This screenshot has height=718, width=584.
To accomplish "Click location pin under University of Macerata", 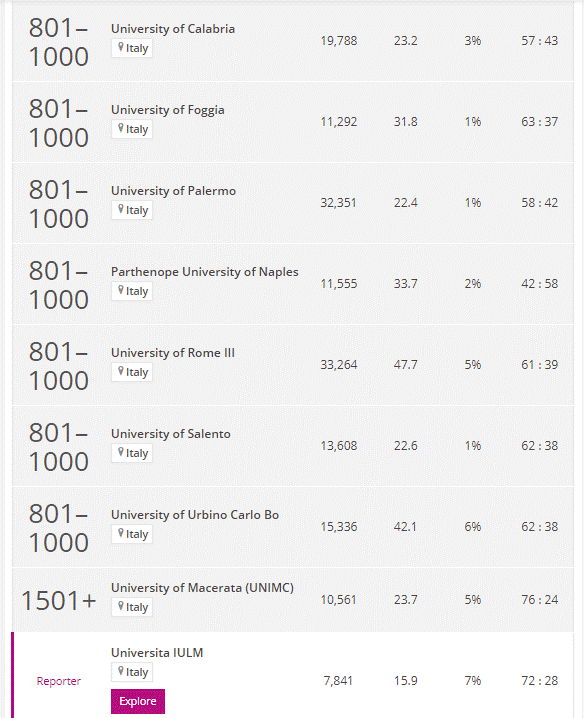I will 121,606.
